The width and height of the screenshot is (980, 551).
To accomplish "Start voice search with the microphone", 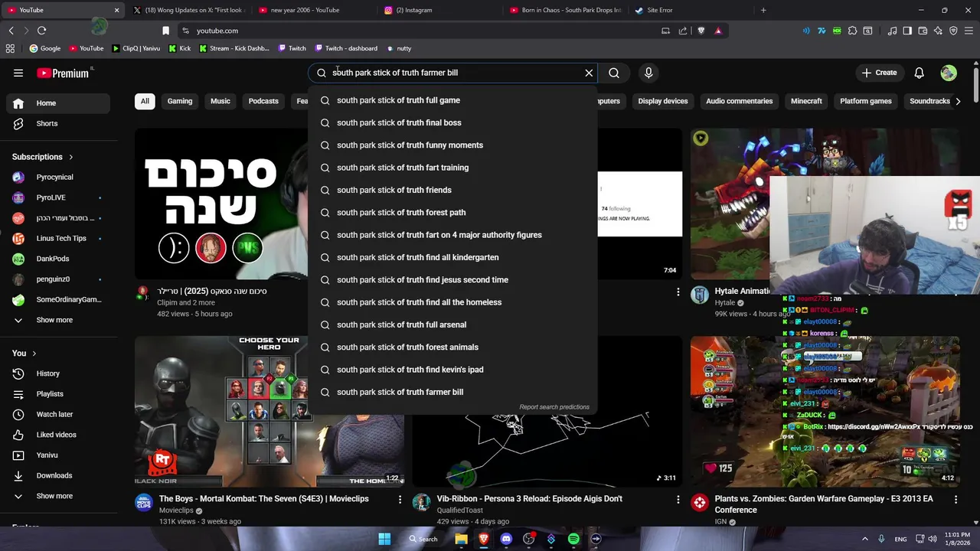I will coord(648,73).
